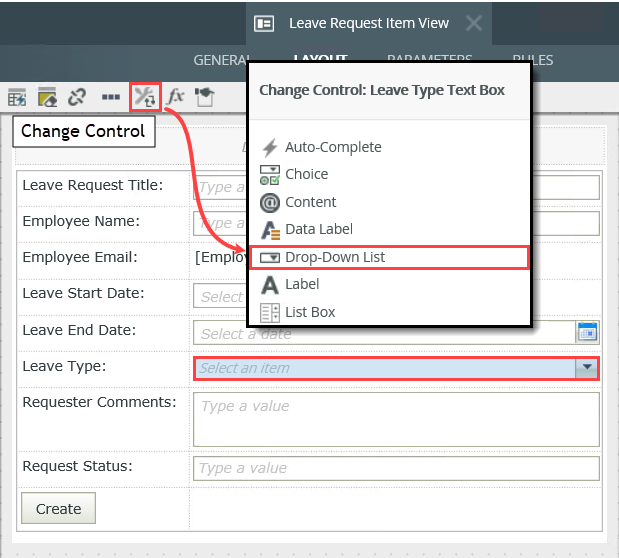Click the Auto-Complete lightning icon

270,148
